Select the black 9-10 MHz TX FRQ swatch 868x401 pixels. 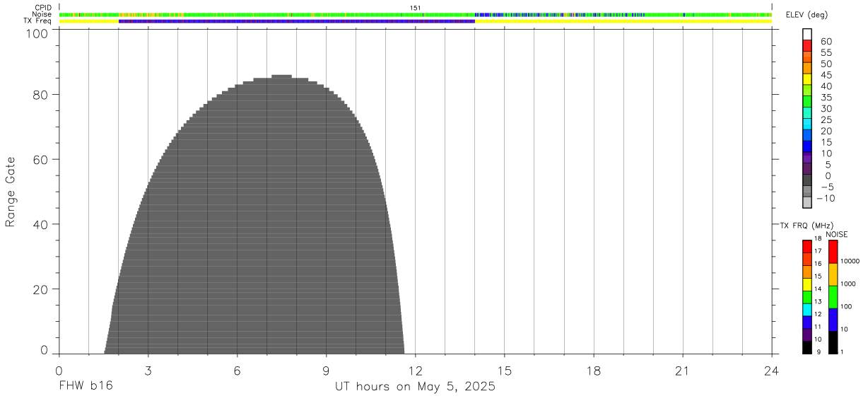pos(807,347)
